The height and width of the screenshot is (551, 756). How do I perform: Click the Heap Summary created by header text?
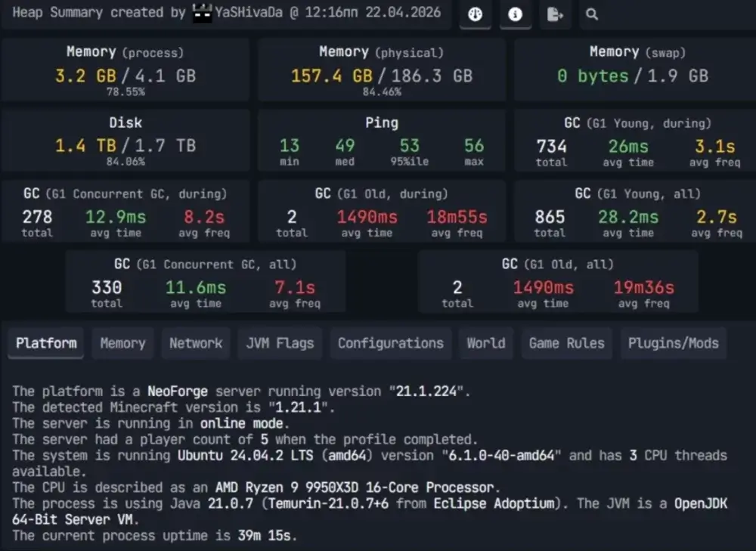pos(99,13)
